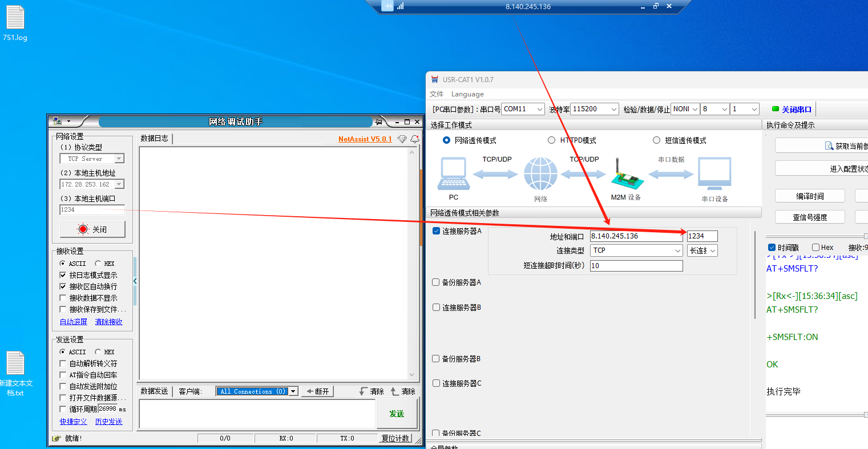This screenshot has width=868, height=449.
Task: Enable 自动发送附加位 checkbox
Action: [63, 386]
